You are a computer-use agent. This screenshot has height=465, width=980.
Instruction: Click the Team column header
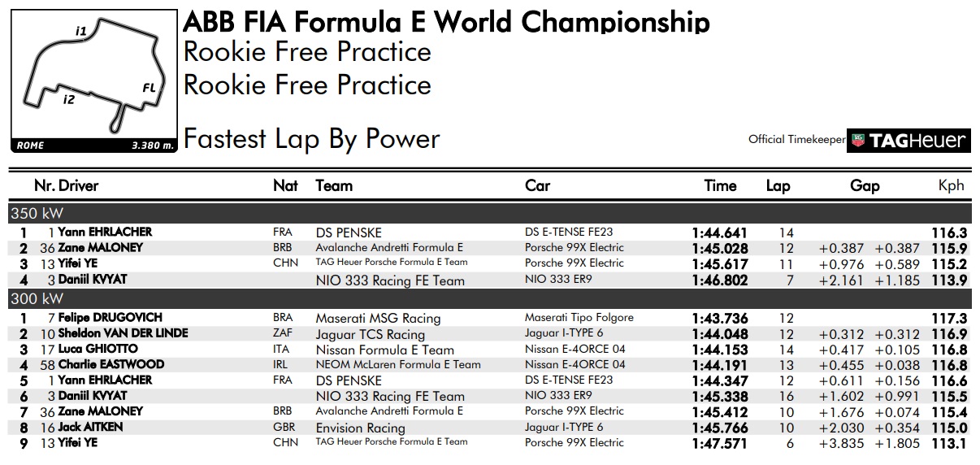(334, 185)
